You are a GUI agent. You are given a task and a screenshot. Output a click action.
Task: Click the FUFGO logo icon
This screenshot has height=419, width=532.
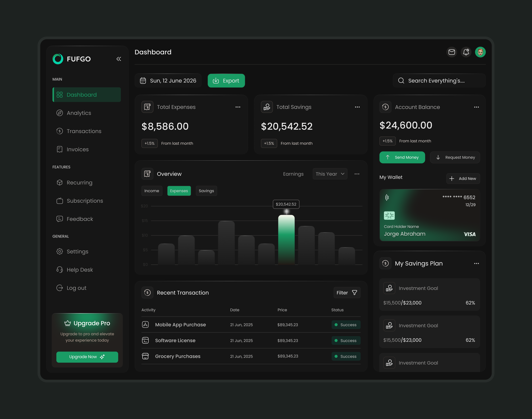point(58,59)
